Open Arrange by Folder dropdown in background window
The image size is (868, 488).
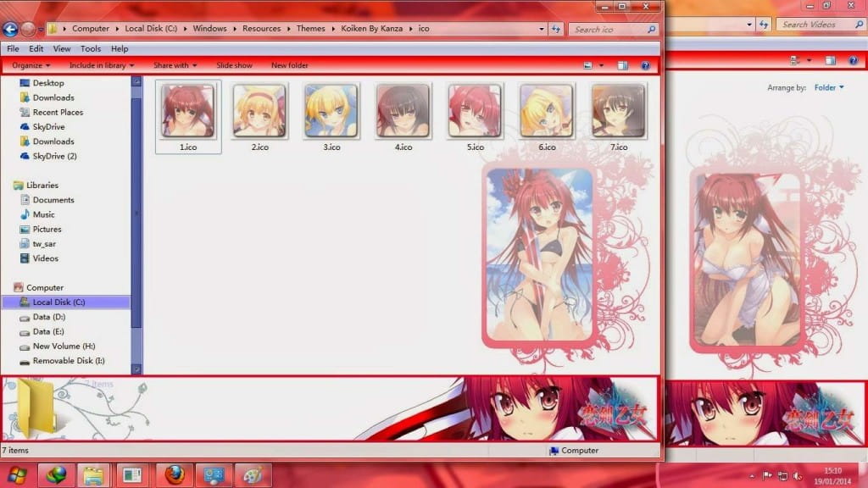[829, 87]
